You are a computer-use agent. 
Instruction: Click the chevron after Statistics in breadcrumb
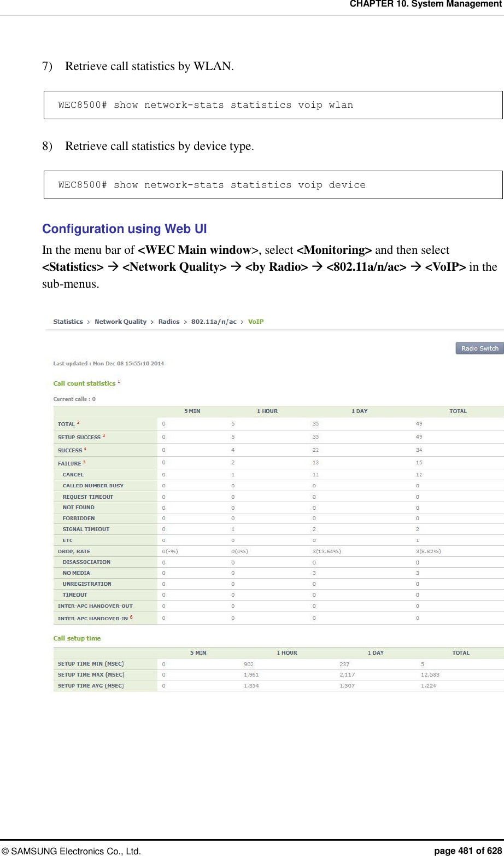click(x=88, y=322)
